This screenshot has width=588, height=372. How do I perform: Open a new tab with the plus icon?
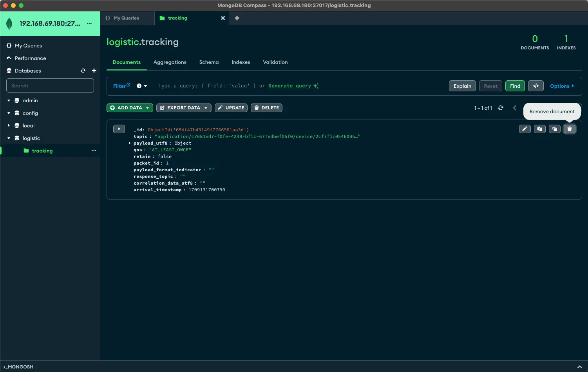[237, 18]
